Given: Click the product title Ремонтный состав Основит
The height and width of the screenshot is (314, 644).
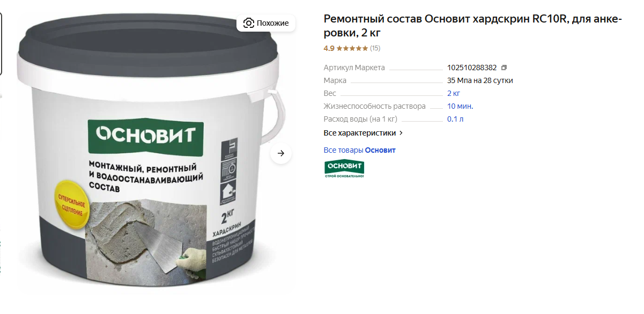Looking at the screenshot, I should click(x=472, y=26).
